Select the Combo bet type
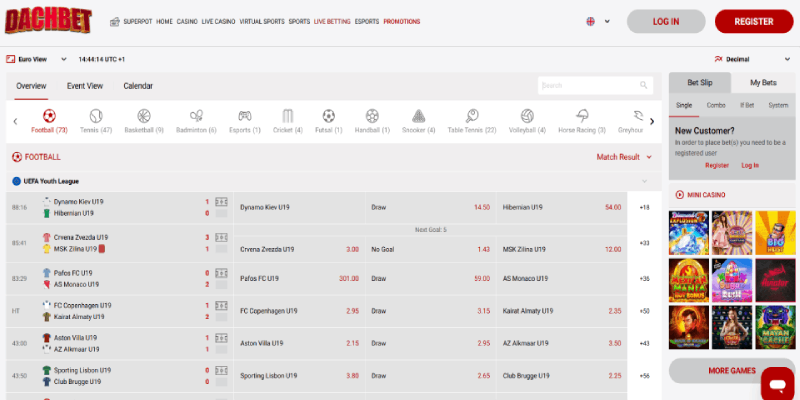800x400 pixels. [715, 105]
